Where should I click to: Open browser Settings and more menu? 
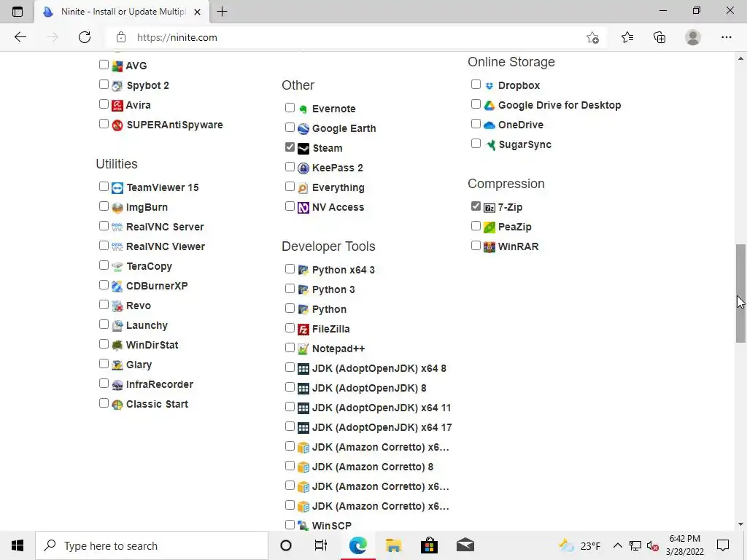tap(726, 38)
